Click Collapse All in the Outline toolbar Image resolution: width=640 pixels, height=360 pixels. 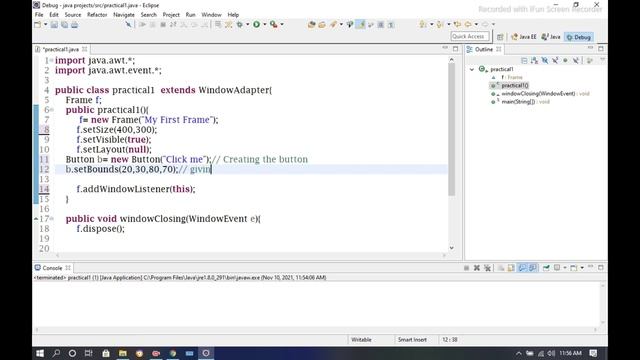[x=524, y=61]
